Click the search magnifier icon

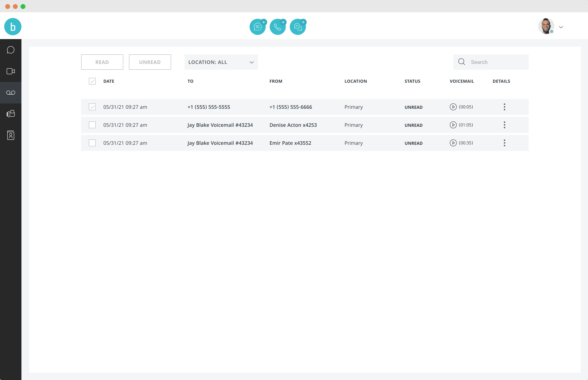461,62
